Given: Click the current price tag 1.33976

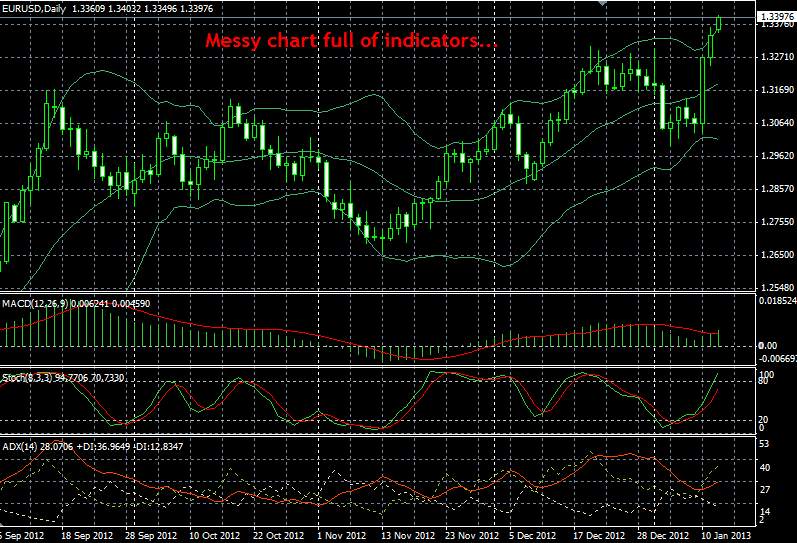Looking at the screenshot, I should [x=776, y=17].
